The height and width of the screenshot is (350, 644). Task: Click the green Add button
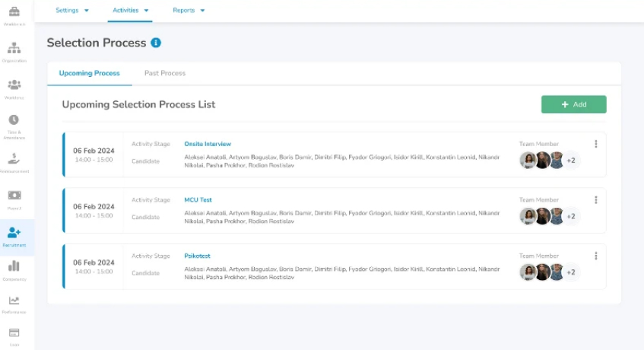click(x=573, y=104)
